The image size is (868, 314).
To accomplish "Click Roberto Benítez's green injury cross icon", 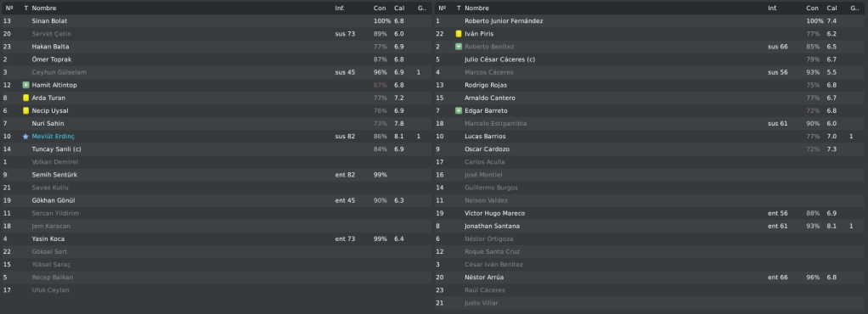I will (459, 47).
